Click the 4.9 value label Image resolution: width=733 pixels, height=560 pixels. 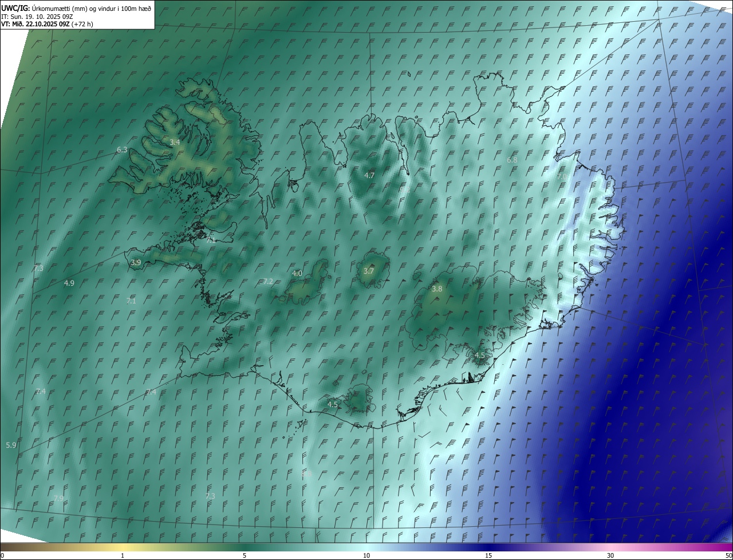click(69, 283)
